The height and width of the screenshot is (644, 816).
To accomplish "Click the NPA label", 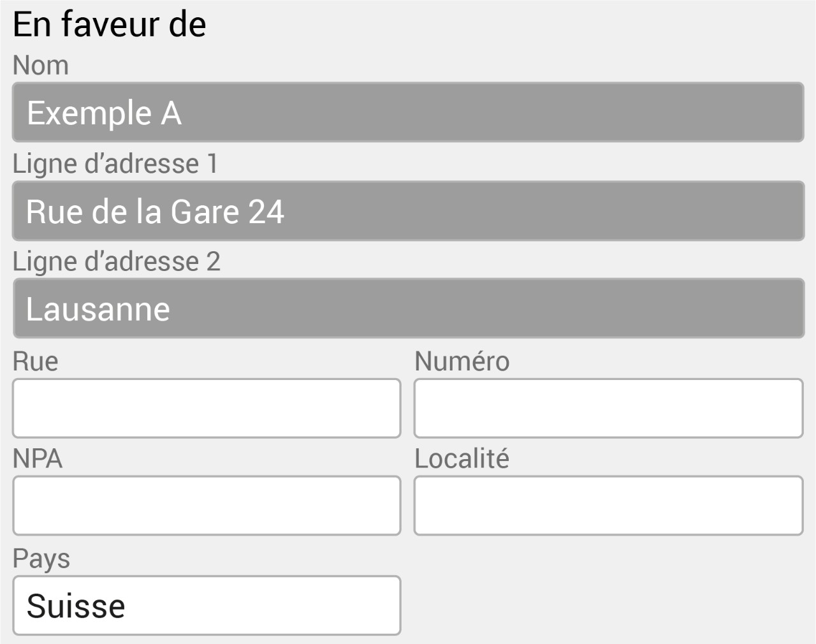I will (38, 459).
